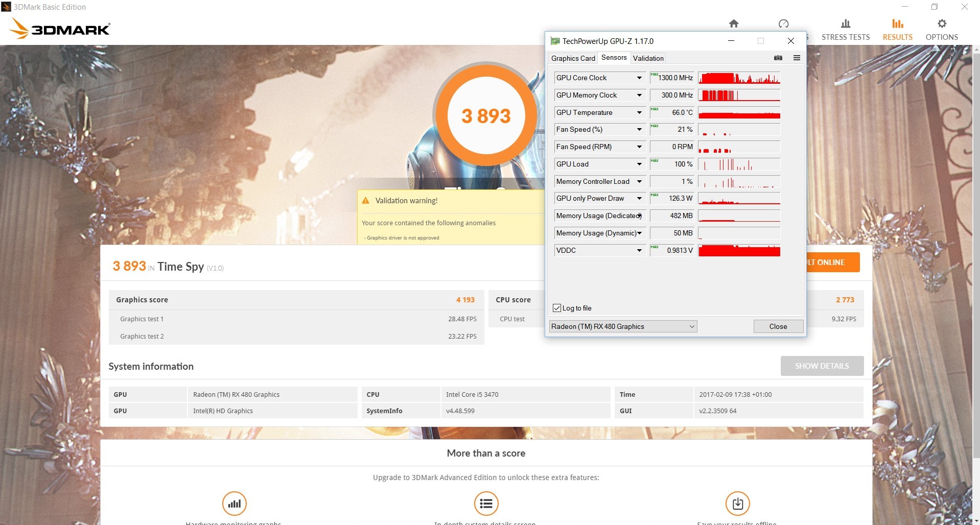This screenshot has width=980, height=525.
Task: Click the GPU-Z title bar app icon
Action: coord(555,41)
